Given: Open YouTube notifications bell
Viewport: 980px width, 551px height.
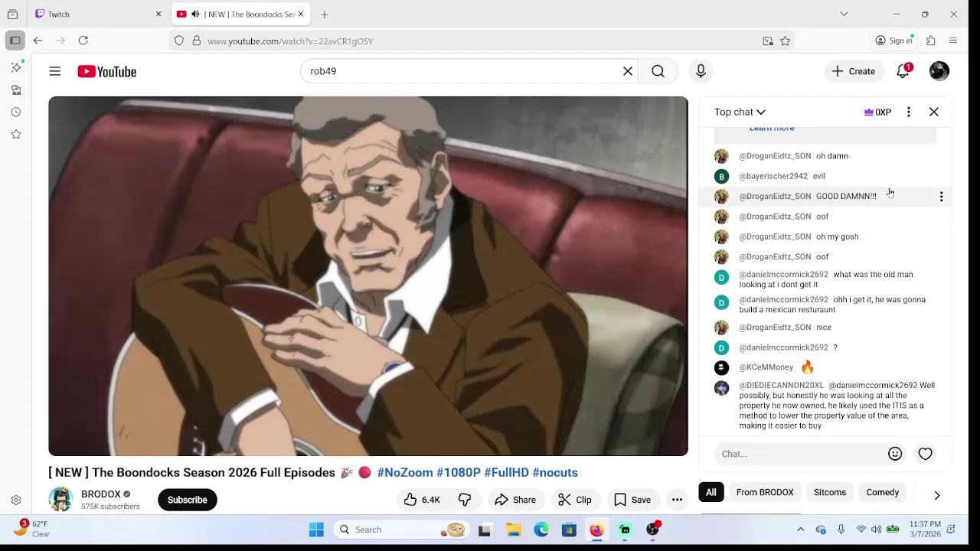Looking at the screenshot, I should [x=903, y=71].
